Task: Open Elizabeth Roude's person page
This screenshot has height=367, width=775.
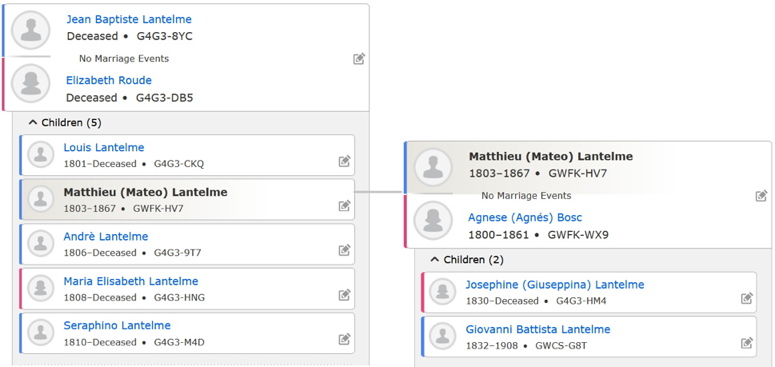Action: (x=109, y=80)
